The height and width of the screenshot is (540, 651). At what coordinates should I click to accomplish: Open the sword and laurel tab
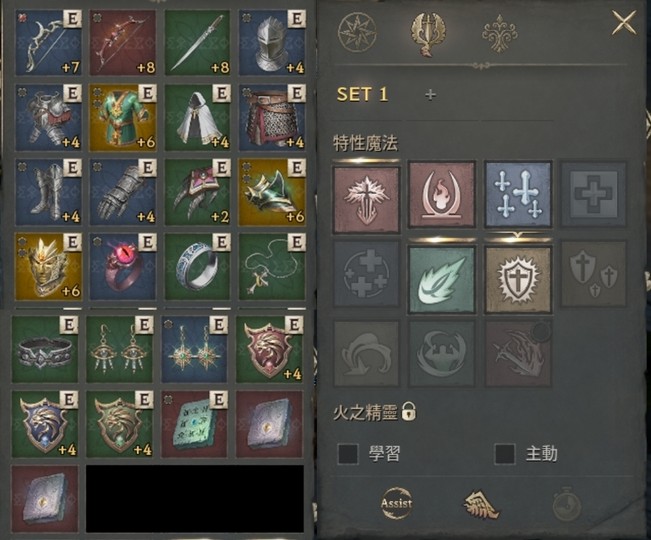427,34
